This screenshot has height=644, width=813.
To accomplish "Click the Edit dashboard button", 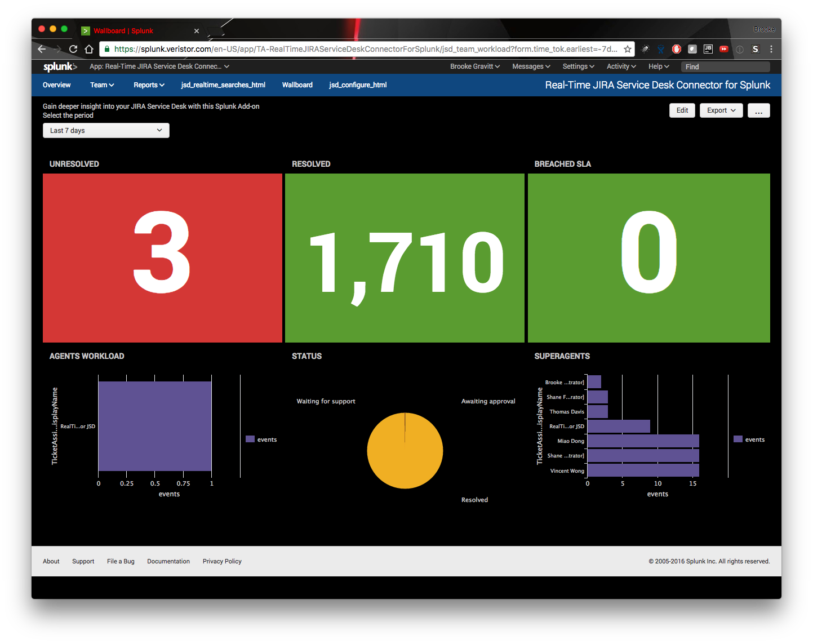I will 682,110.
